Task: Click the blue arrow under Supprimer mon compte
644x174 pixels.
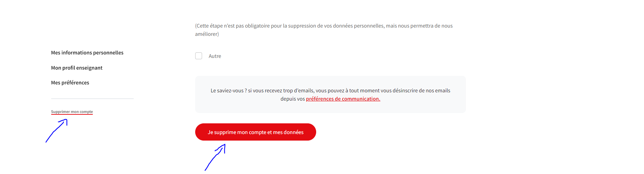Action: point(57,131)
